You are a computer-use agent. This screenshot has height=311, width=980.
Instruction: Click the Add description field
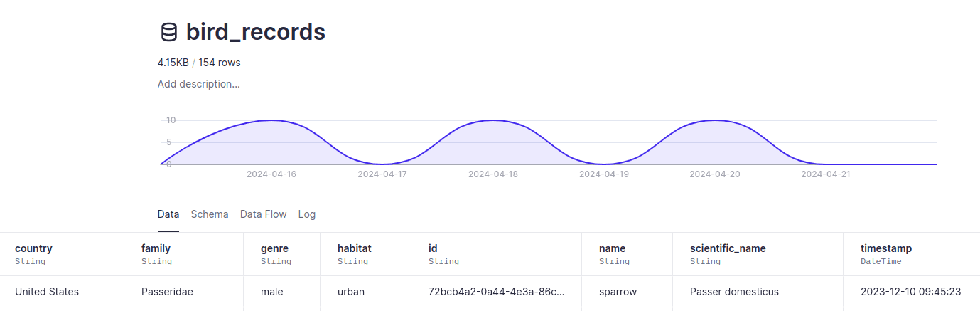199,84
